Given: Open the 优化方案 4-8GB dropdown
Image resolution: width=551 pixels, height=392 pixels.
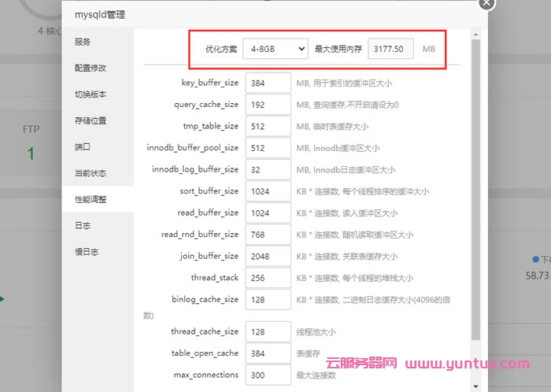Looking at the screenshot, I should pyautogui.click(x=275, y=49).
